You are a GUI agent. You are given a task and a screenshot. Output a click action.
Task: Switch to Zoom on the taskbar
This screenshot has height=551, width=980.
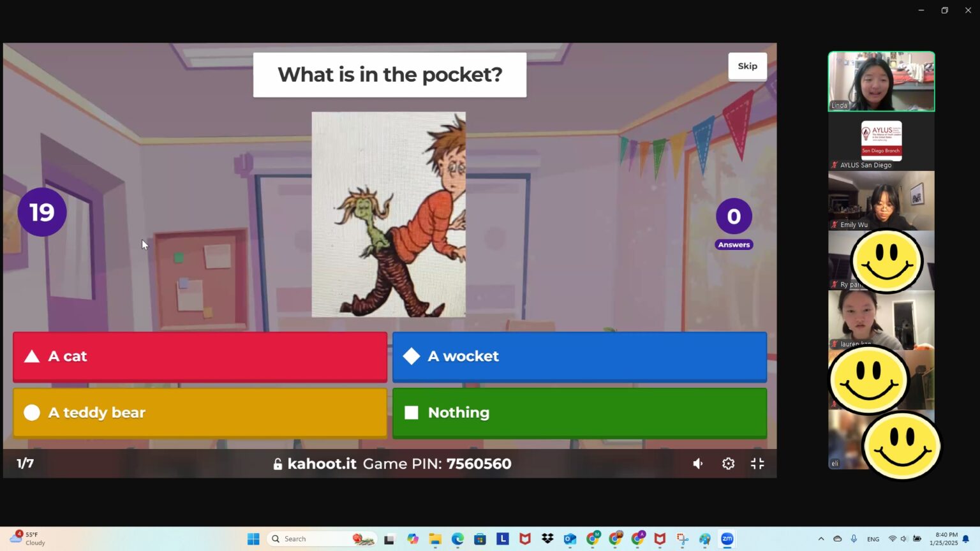tap(727, 539)
